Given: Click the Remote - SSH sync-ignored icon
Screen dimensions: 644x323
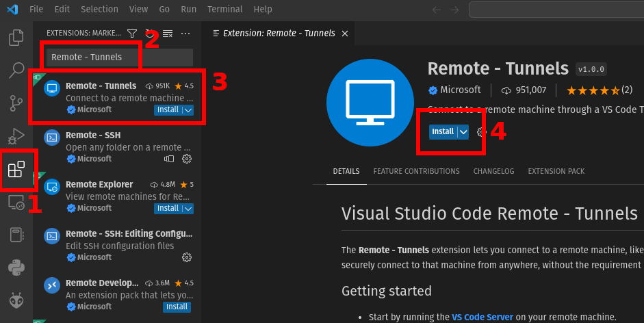Looking at the screenshot, I should point(169,159).
